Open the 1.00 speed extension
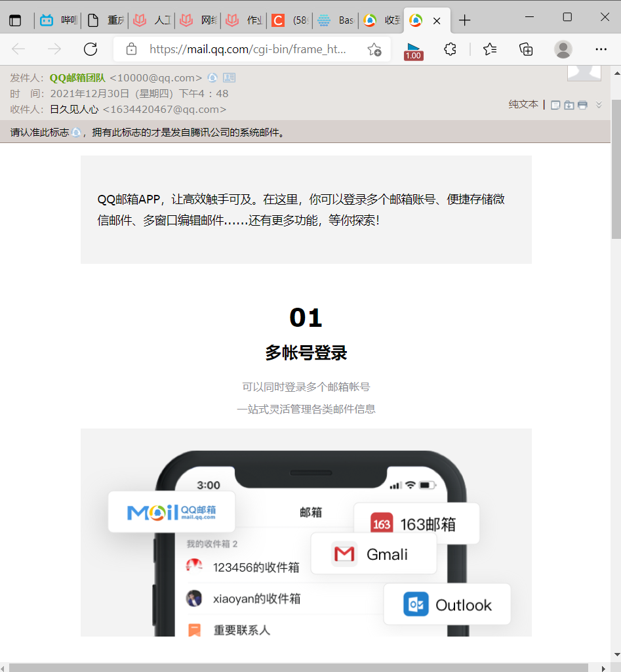Screen dimensions: 621x672 click(413, 51)
